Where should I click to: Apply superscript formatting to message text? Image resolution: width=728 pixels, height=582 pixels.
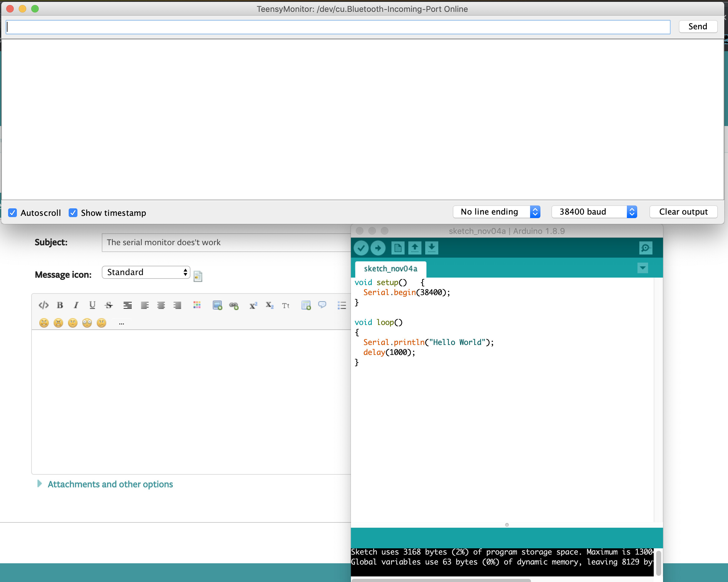point(253,305)
